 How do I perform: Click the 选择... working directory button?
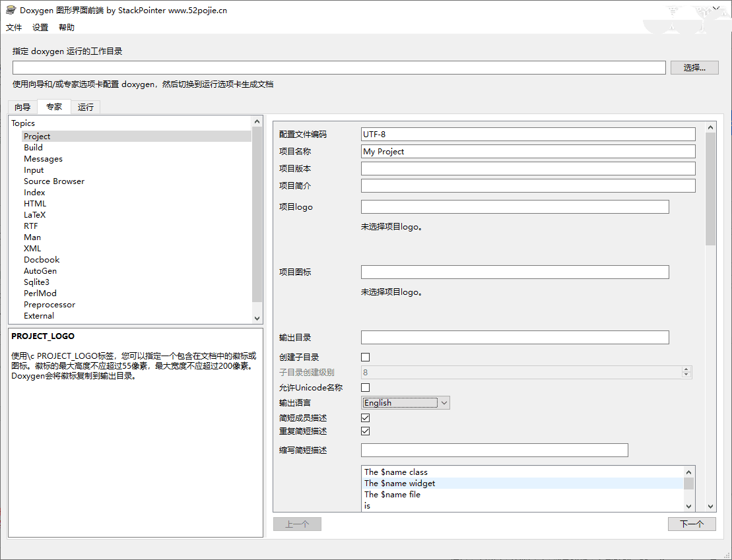click(694, 67)
